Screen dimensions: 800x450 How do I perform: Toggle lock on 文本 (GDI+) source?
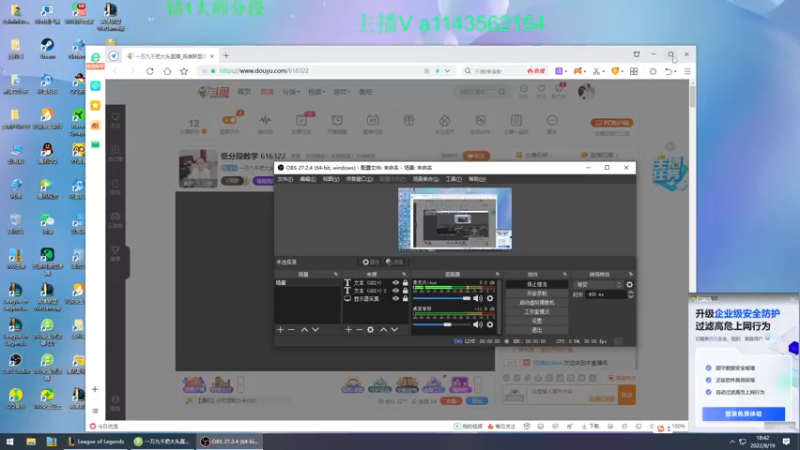(x=405, y=283)
